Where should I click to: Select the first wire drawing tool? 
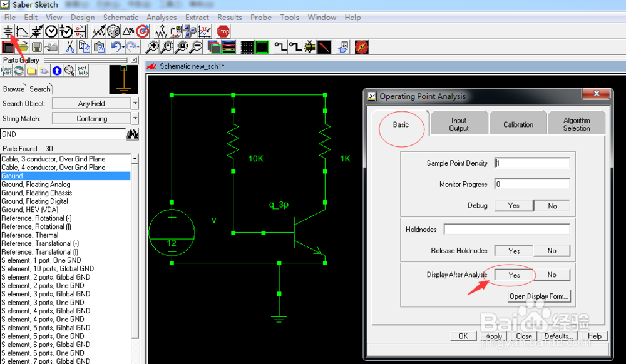pos(280,47)
